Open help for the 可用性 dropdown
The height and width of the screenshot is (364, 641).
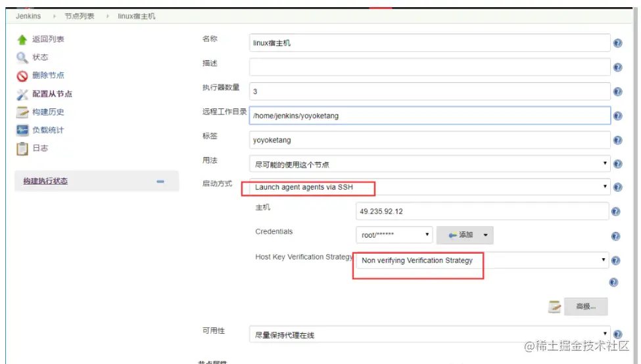(x=618, y=334)
